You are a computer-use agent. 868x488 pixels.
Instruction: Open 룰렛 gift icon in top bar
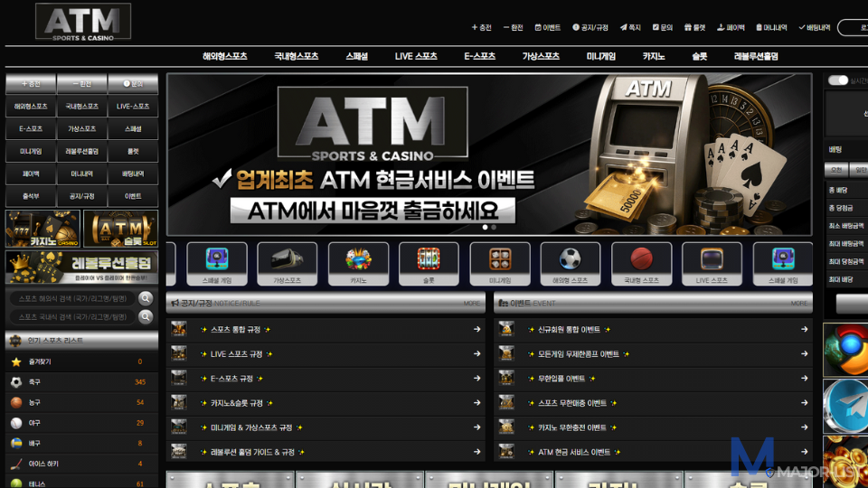point(687,27)
